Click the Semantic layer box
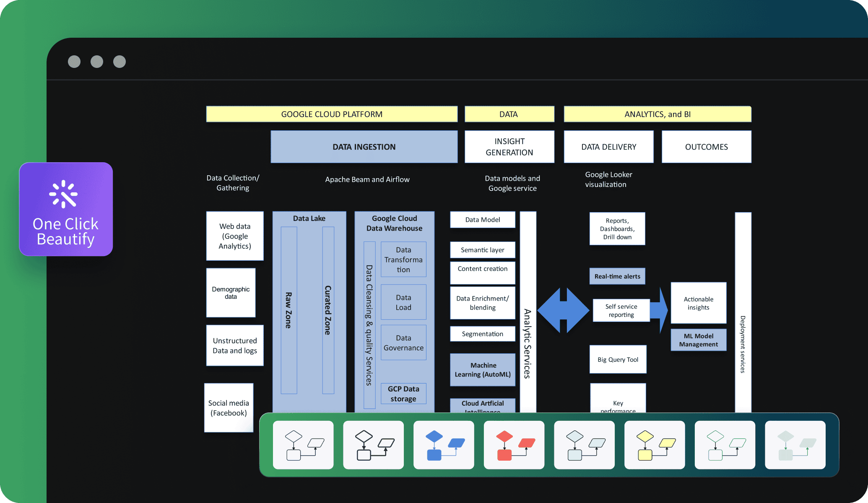The image size is (868, 503). (483, 250)
